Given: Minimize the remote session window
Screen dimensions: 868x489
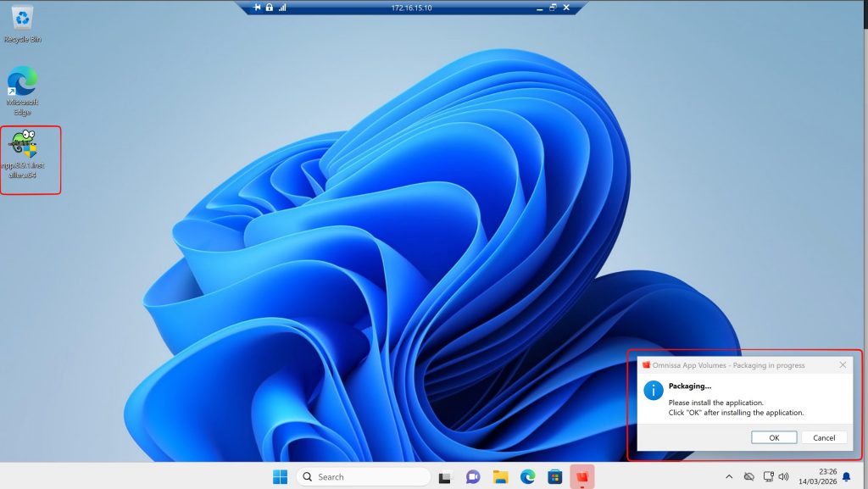Looking at the screenshot, I should coord(540,8).
